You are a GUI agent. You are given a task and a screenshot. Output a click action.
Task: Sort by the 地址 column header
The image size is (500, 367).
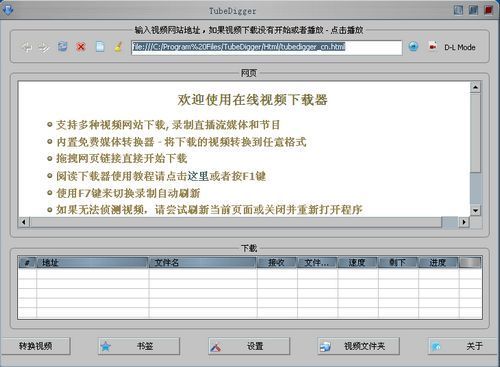92,263
